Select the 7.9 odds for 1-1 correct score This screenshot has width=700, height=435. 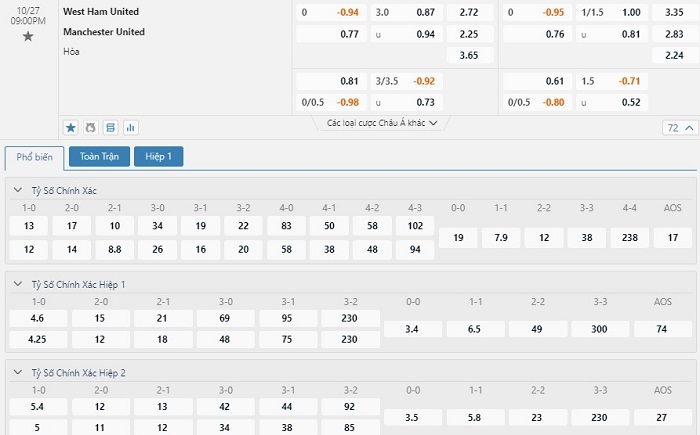pos(501,238)
